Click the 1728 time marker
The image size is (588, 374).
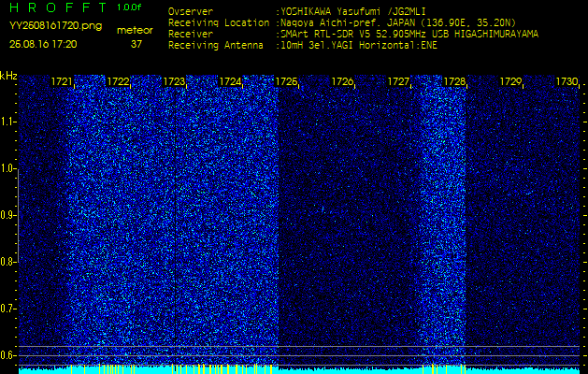[x=454, y=81]
